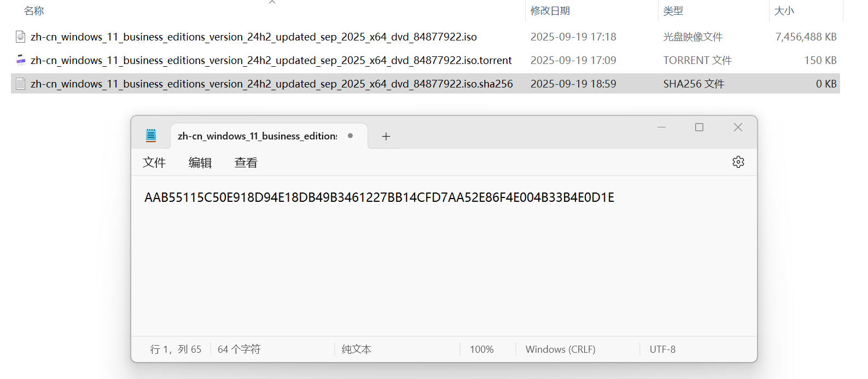Click the ISO disc image file icon

21,37
